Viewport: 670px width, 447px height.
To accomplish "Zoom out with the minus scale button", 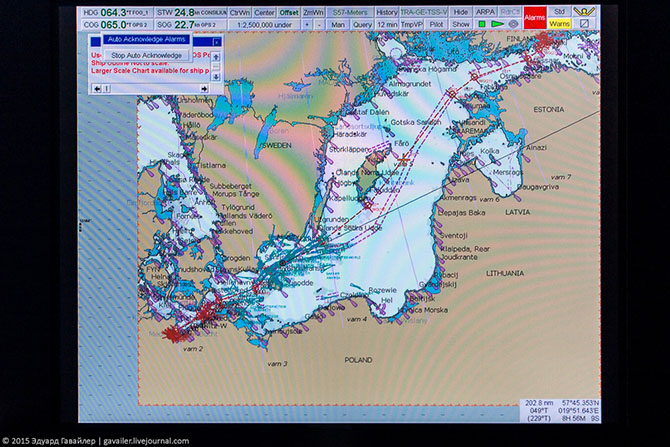I will pyautogui.click(x=319, y=25).
